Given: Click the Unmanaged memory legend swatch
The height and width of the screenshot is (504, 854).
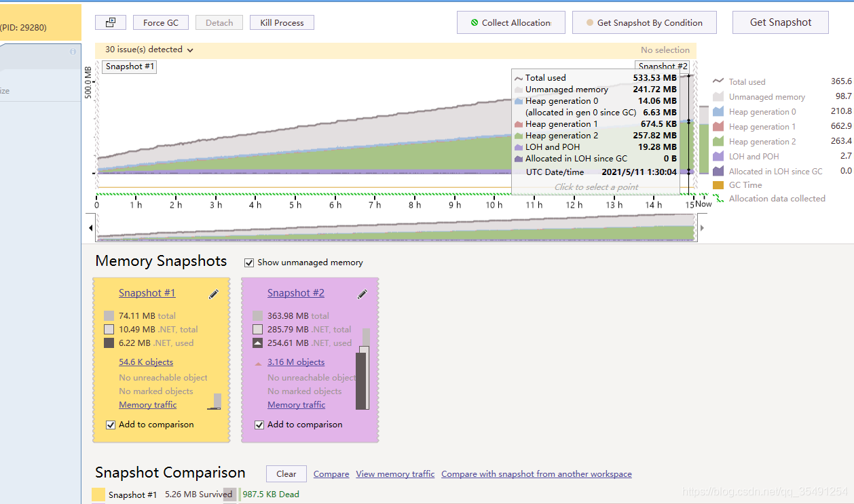Looking at the screenshot, I should click(x=718, y=97).
